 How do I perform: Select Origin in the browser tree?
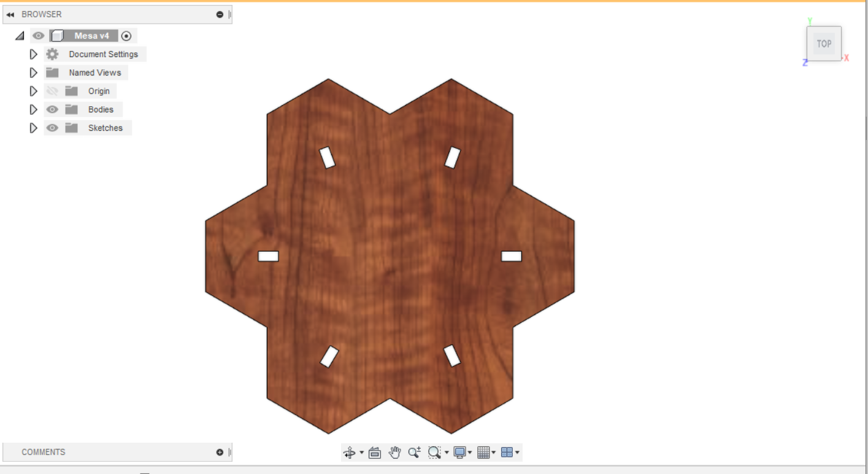(x=99, y=91)
